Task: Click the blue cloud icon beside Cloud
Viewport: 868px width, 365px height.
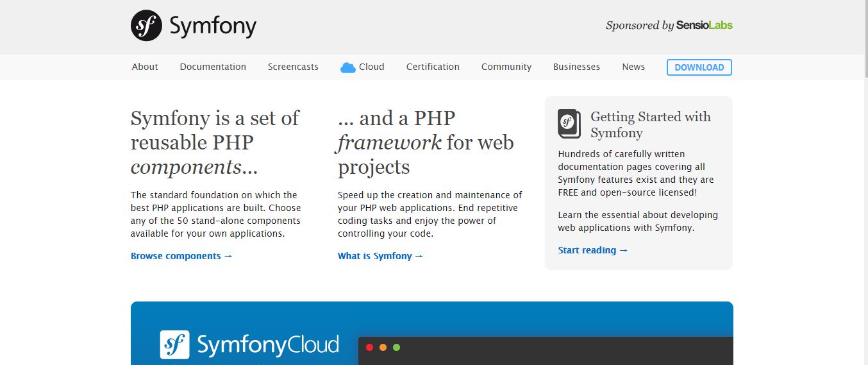Action: pos(348,67)
